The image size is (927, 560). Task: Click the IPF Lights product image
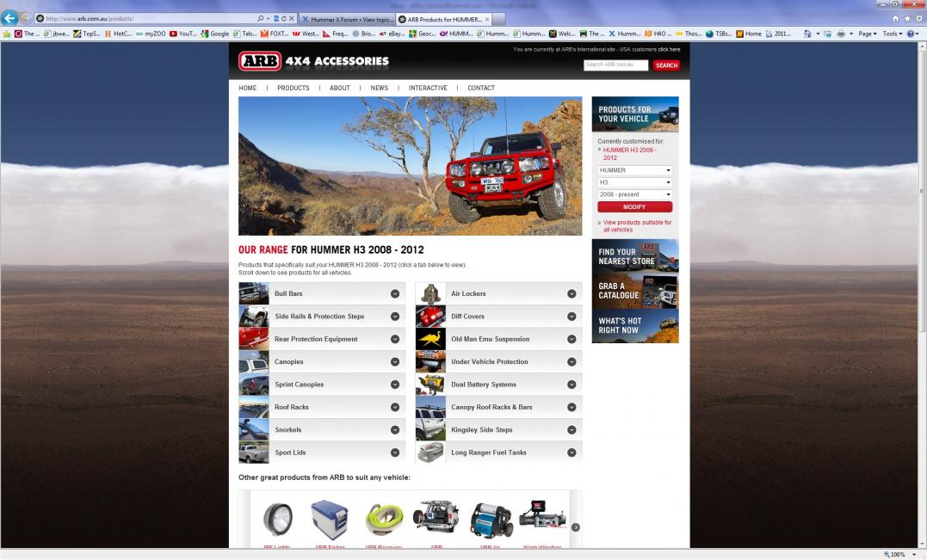click(278, 520)
